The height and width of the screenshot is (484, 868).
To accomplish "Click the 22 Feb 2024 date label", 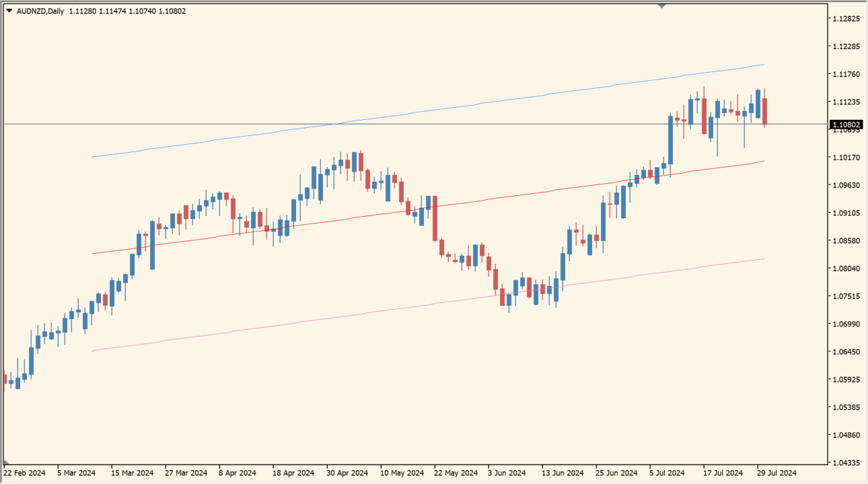I will click(24, 473).
